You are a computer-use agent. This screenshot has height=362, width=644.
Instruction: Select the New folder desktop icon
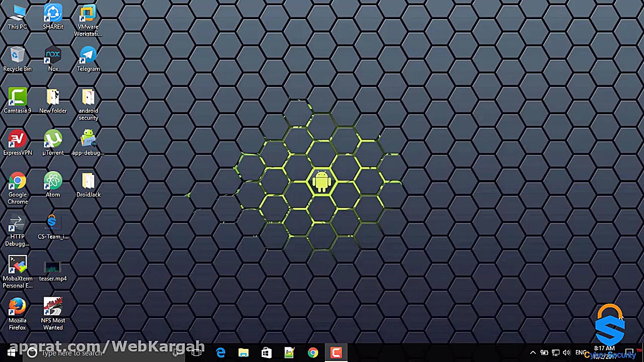coord(53,101)
